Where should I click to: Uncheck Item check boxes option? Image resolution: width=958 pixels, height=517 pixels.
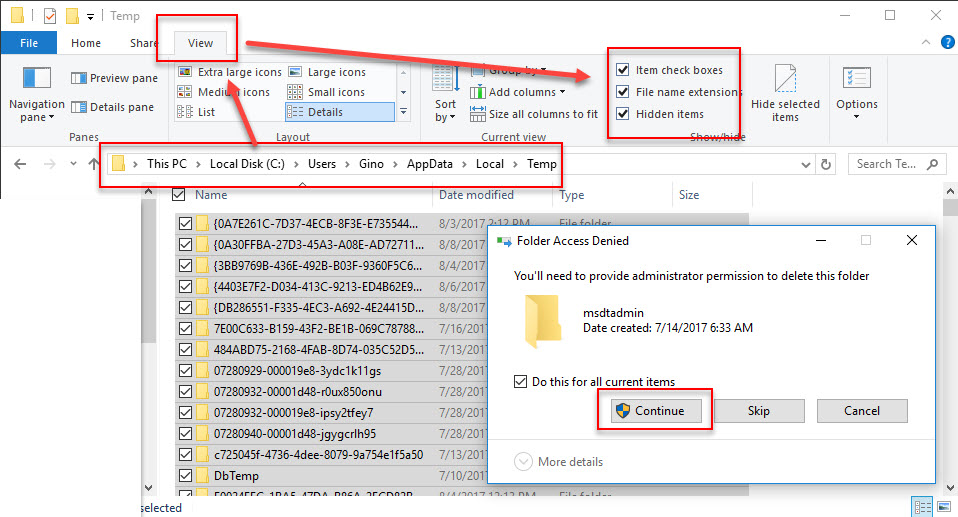(x=623, y=70)
